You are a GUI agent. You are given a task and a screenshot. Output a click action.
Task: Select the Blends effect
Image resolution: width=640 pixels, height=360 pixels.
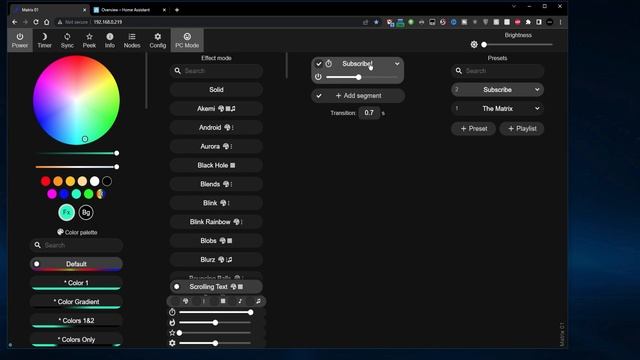(x=216, y=184)
